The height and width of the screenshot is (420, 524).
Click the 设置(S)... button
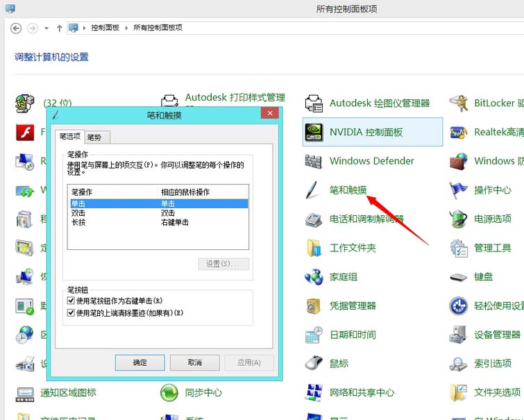tap(223, 264)
